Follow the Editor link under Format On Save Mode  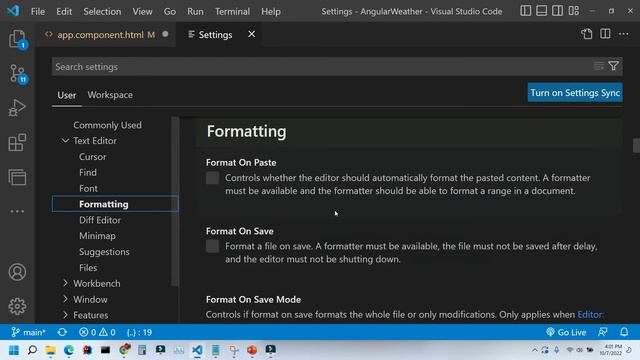[591, 315]
